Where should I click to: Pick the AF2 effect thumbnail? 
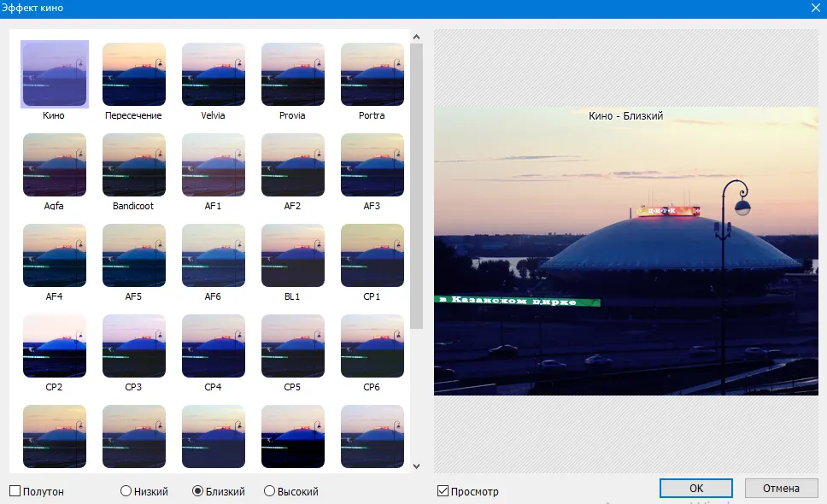click(x=293, y=165)
